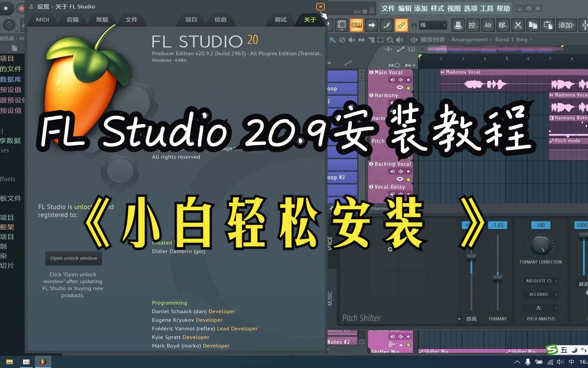
Task: Select the zoom magnifier playlist tool
Action: click(x=390, y=40)
